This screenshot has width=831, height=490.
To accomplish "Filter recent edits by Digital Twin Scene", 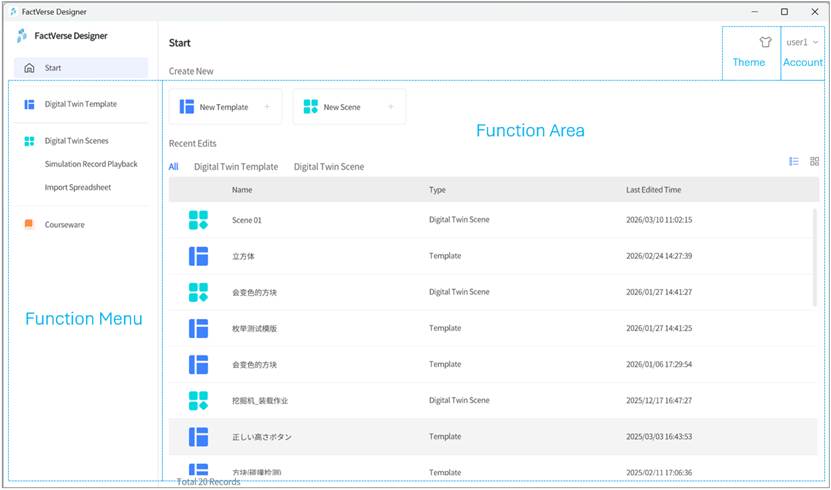I will (x=329, y=167).
